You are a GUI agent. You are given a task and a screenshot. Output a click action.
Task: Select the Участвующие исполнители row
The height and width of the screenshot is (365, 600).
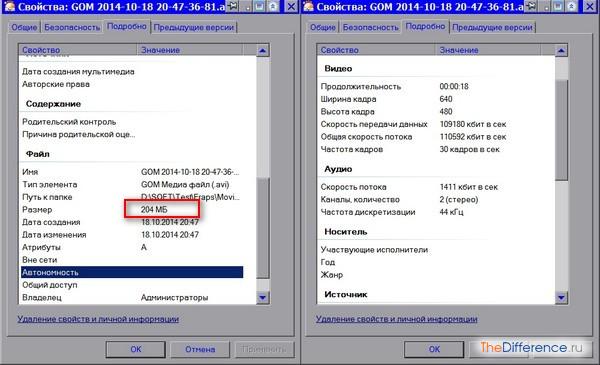[x=430, y=250]
